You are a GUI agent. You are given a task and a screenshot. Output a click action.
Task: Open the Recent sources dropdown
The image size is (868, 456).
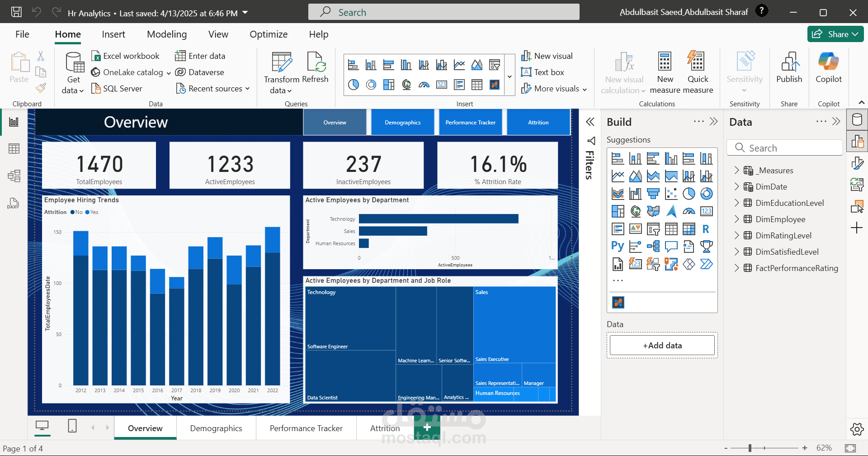(213, 89)
